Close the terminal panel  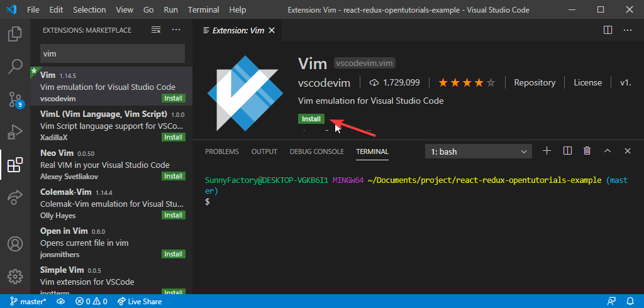(x=628, y=151)
